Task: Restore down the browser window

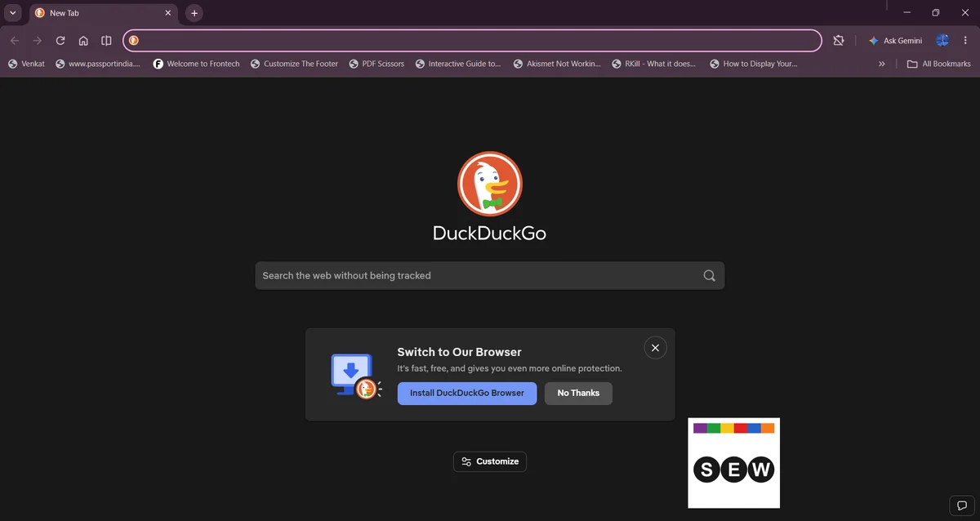Action: tap(936, 12)
